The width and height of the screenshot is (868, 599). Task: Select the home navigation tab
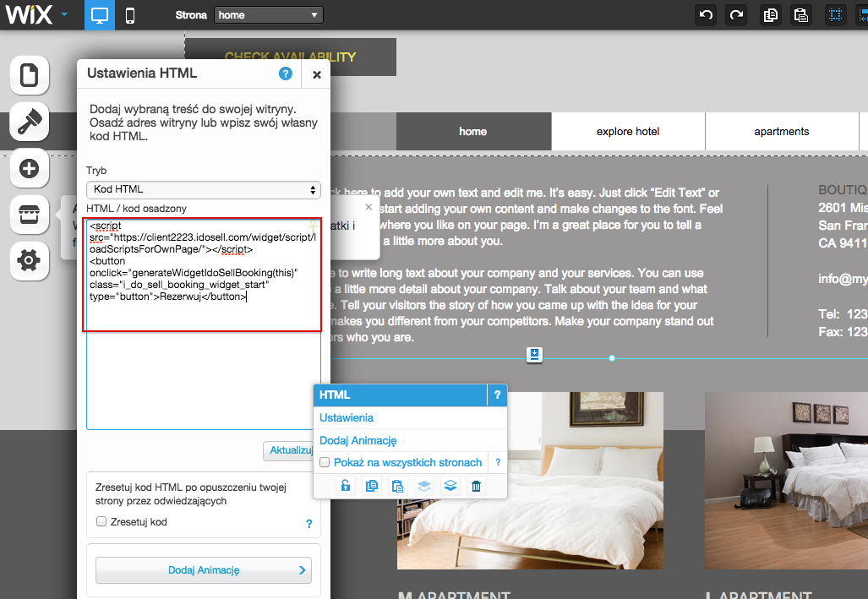click(473, 132)
